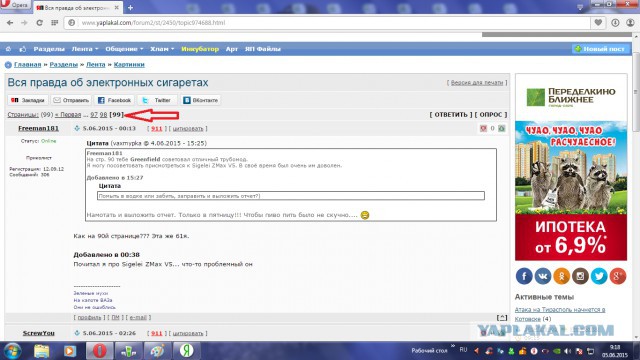Open the Yandex browser taskbar icon
Image resolution: width=640 pixels, height=360 pixels.
pyautogui.click(x=187, y=351)
